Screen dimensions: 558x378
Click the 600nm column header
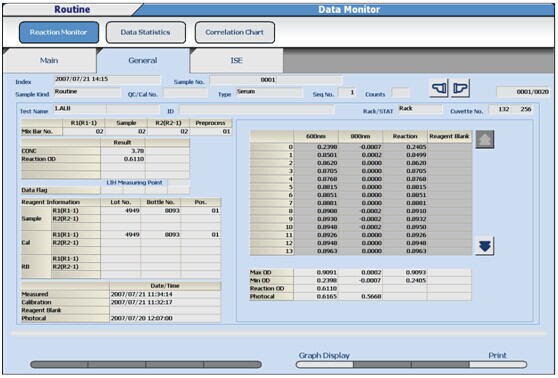[x=316, y=136]
